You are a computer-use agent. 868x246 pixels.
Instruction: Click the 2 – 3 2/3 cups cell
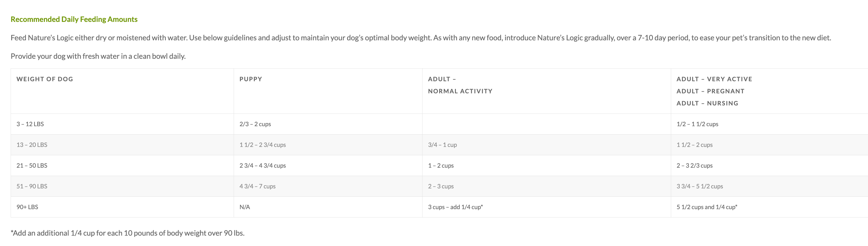coord(694,165)
